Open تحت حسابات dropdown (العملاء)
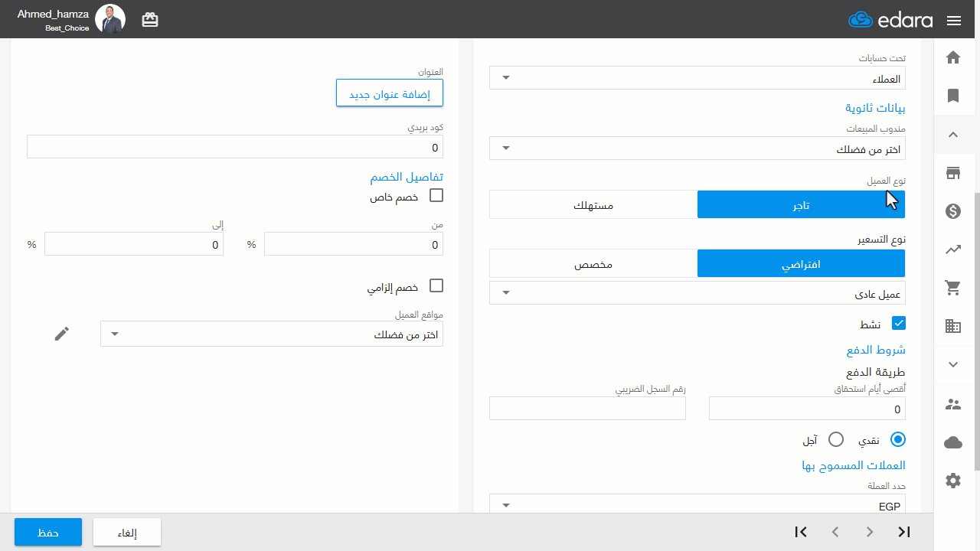Image resolution: width=980 pixels, height=551 pixels. (x=697, y=78)
